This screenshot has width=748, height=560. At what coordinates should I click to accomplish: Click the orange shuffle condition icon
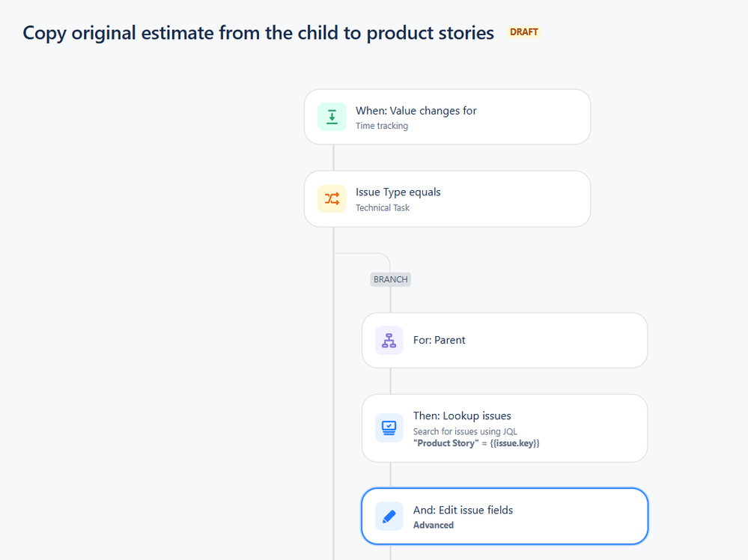[332, 198]
